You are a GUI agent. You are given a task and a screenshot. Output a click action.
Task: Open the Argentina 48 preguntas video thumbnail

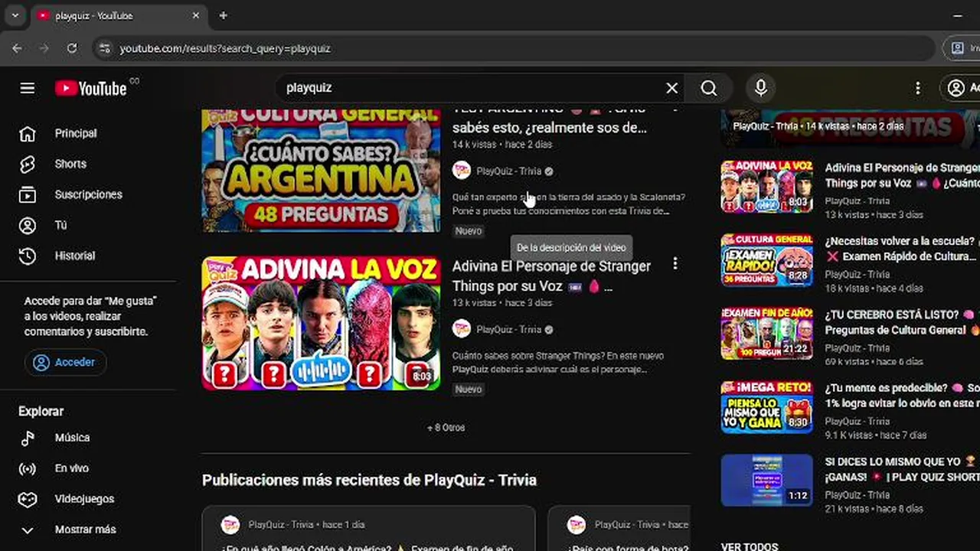[321, 171]
